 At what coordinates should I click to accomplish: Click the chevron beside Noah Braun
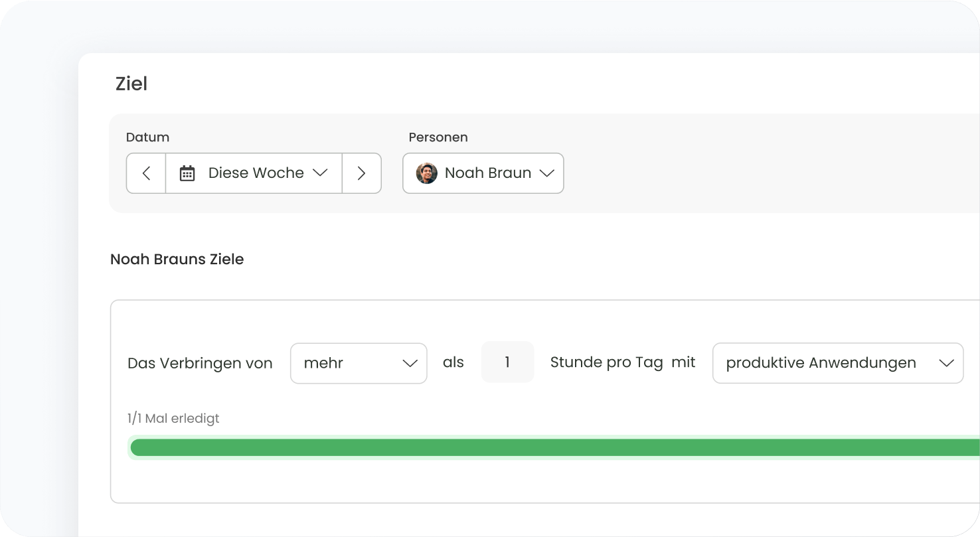[546, 173]
